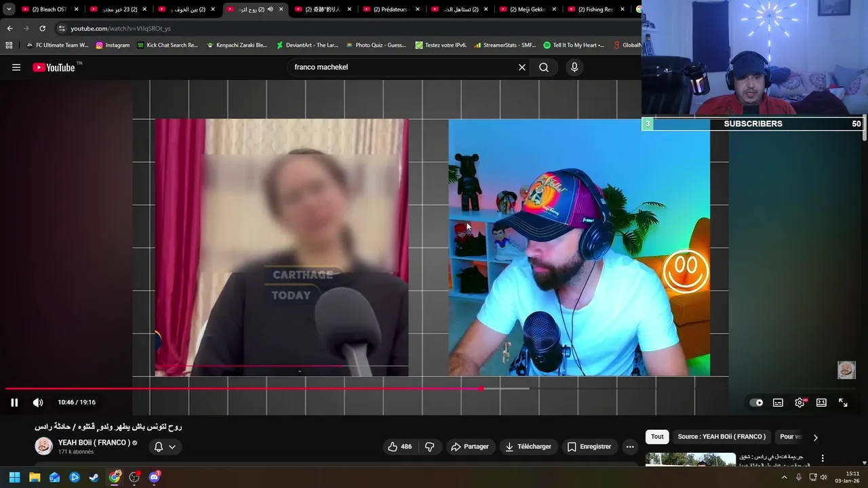Open DeviantArt bookmark
Image resolution: width=868 pixels, height=488 pixels.
point(307,45)
